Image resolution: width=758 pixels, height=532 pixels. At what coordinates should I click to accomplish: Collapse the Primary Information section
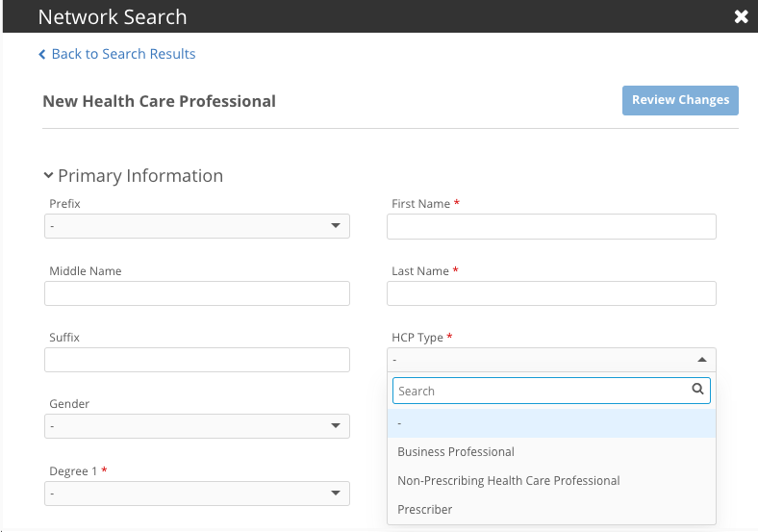tap(49, 176)
